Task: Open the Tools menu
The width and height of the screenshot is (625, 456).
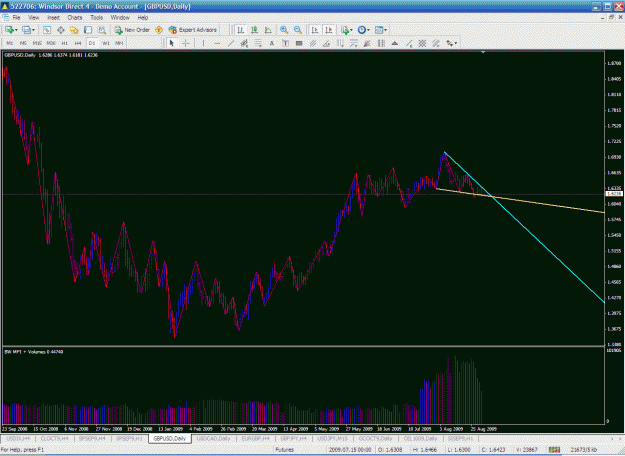Action: (96, 18)
